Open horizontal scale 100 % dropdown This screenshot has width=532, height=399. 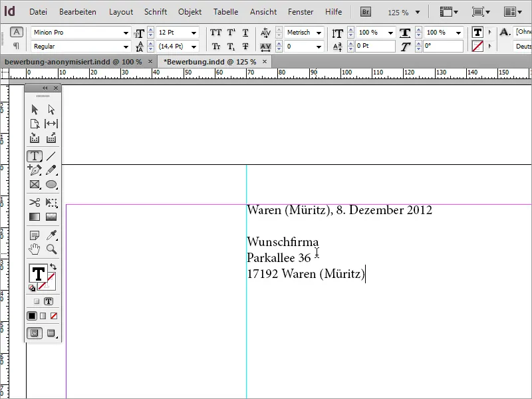(458, 33)
